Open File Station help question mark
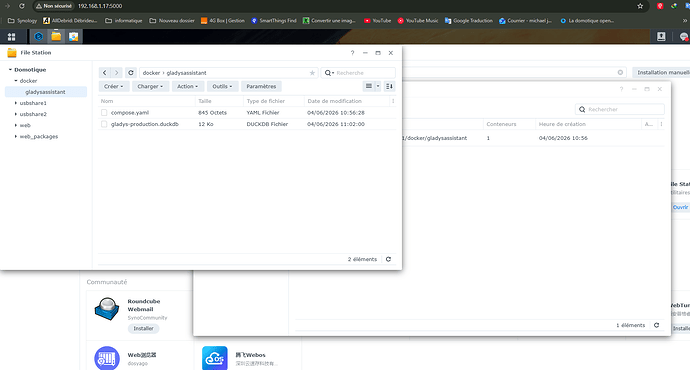 [352, 53]
